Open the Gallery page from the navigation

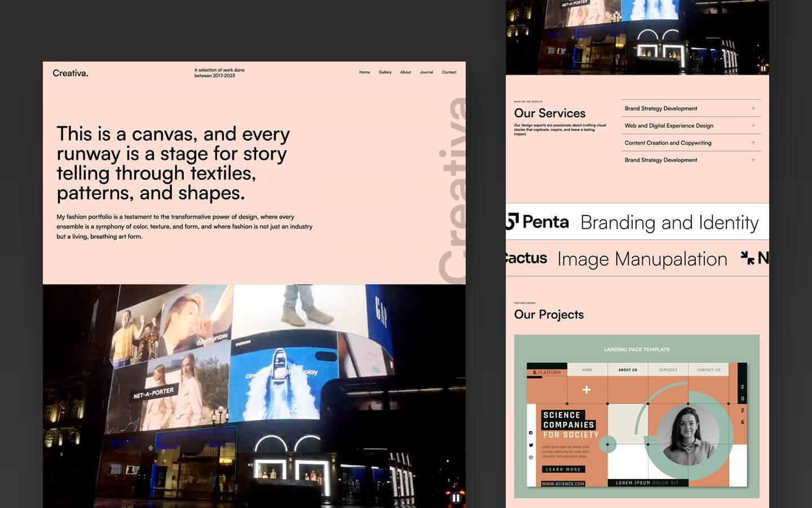[x=385, y=72]
